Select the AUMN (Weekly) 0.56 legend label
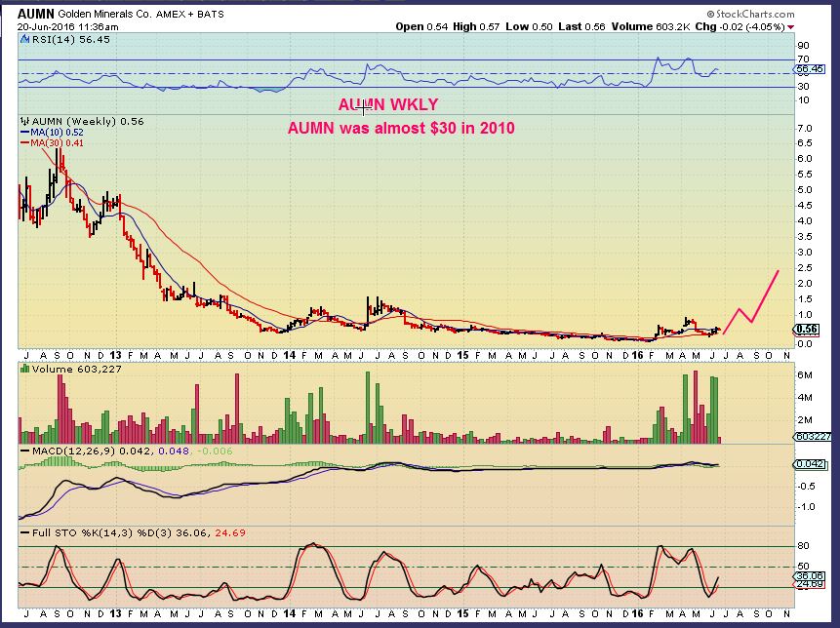The width and height of the screenshot is (840, 628). [x=88, y=122]
